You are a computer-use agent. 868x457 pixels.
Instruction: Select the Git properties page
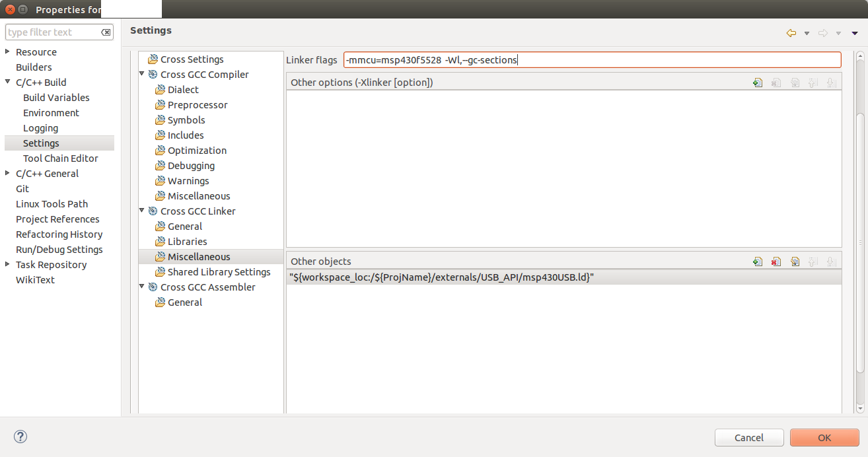click(22, 189)
